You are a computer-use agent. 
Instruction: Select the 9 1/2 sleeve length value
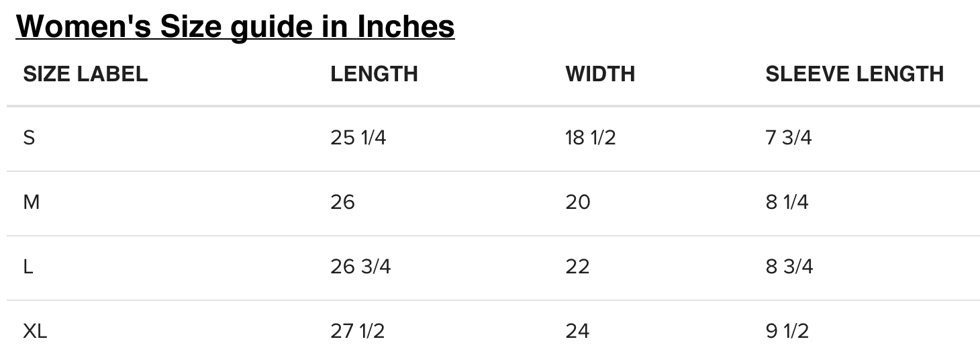pos(787,331)
